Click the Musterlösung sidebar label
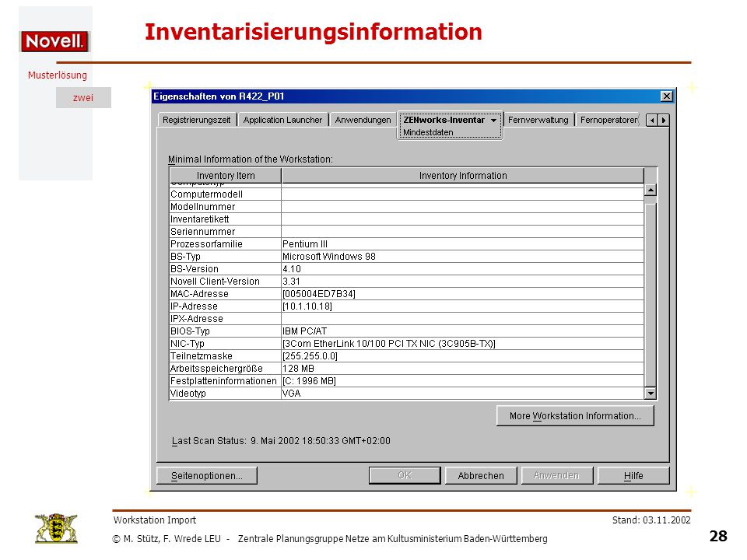Image resolution: width=747 pixels, height=560 pixels. pyautogui.click(x=57, y=75)
